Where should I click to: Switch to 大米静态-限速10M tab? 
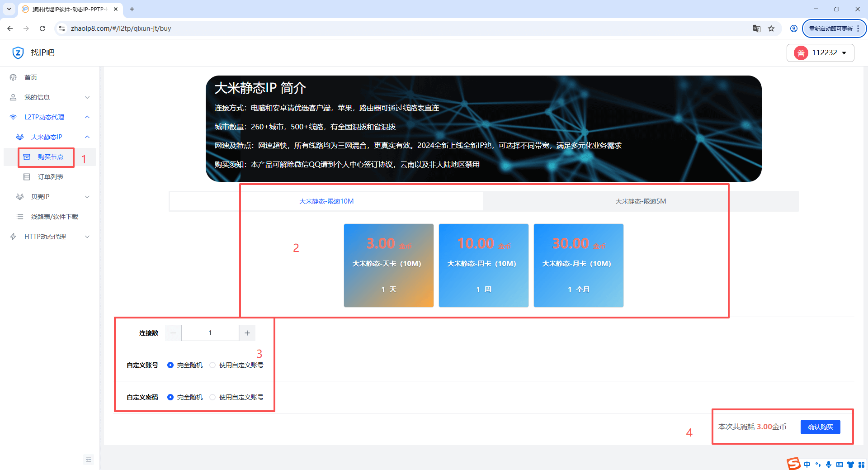point(326,201)
